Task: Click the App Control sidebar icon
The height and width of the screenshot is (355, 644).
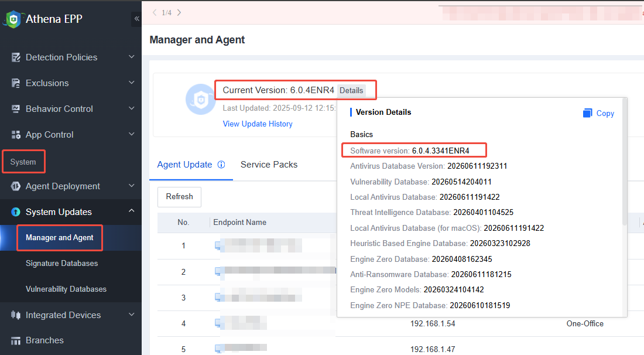Action: (x=16, y=135)
